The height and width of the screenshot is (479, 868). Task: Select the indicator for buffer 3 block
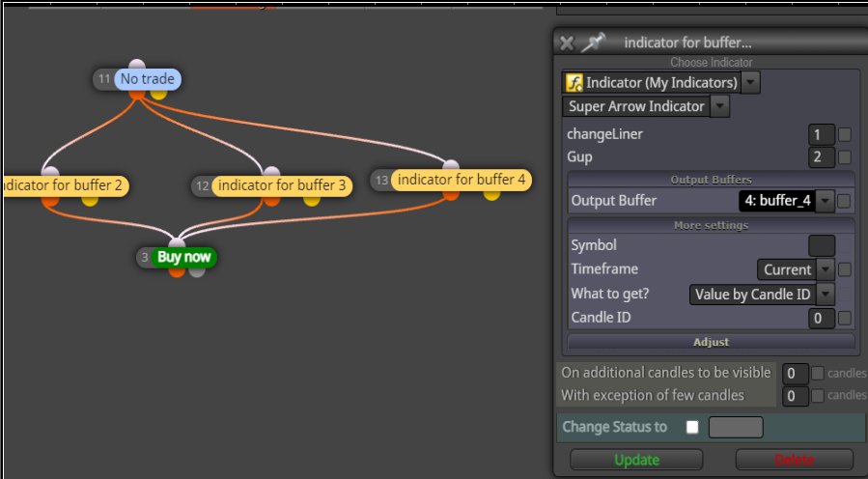(x=282, y=185)
